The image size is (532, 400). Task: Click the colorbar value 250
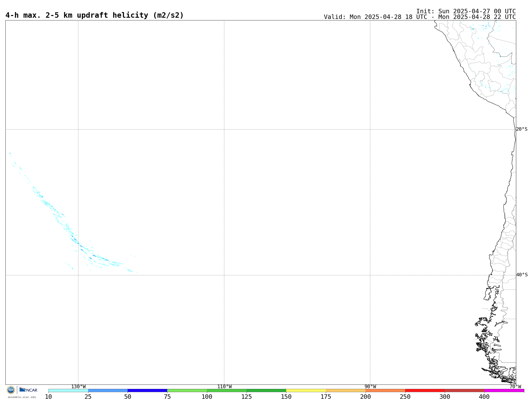coord(405,397)
